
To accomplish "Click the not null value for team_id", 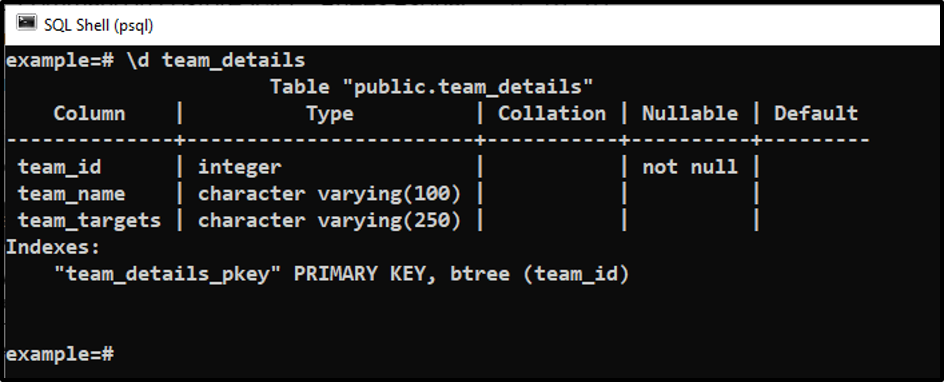I will [x=690, y=167].
